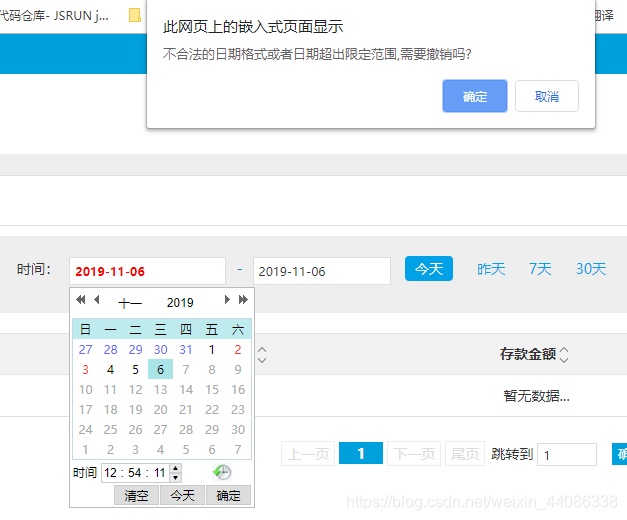Screen dimensions: 627x520
Task: Click 代码仓库- JSRUN bookmark
Action: click(x=54, y=16)
